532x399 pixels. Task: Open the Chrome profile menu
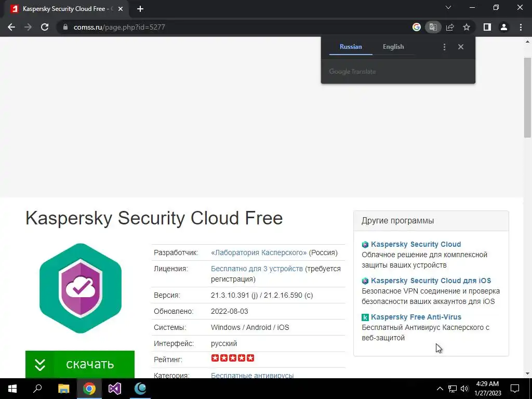click(504, 27)
